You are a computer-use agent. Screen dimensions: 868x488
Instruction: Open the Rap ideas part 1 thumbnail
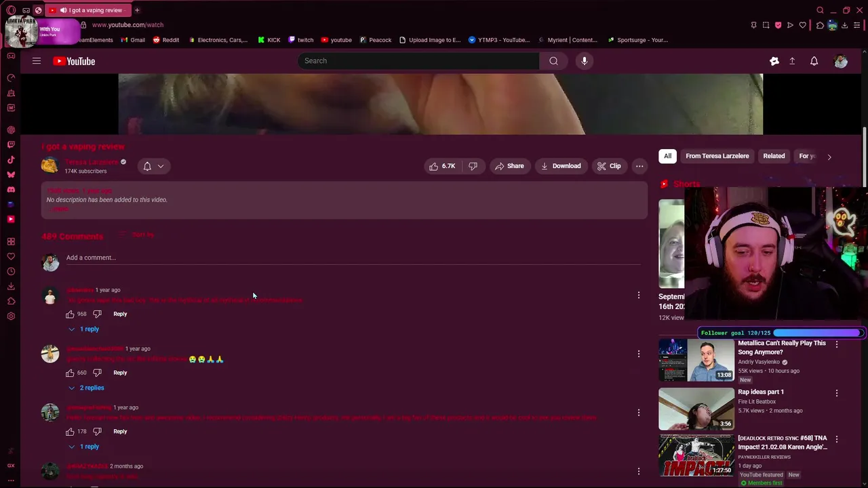(696, 409)
